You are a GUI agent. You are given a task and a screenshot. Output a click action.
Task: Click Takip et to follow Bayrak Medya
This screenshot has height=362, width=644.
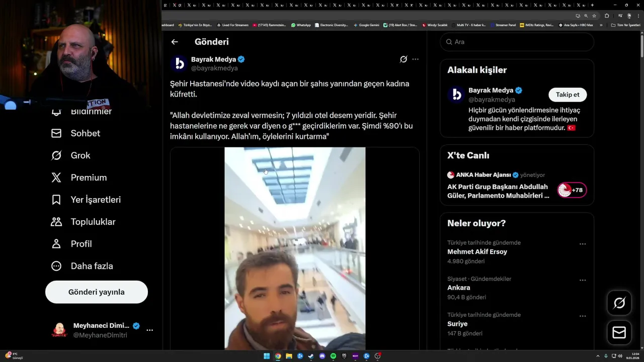(568, 95)
